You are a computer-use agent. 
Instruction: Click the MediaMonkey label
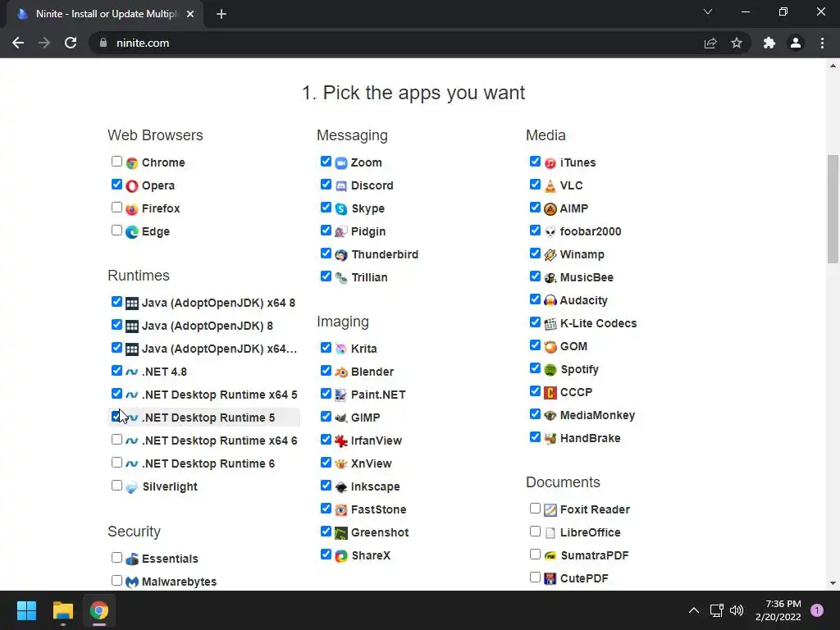point(597,415)
